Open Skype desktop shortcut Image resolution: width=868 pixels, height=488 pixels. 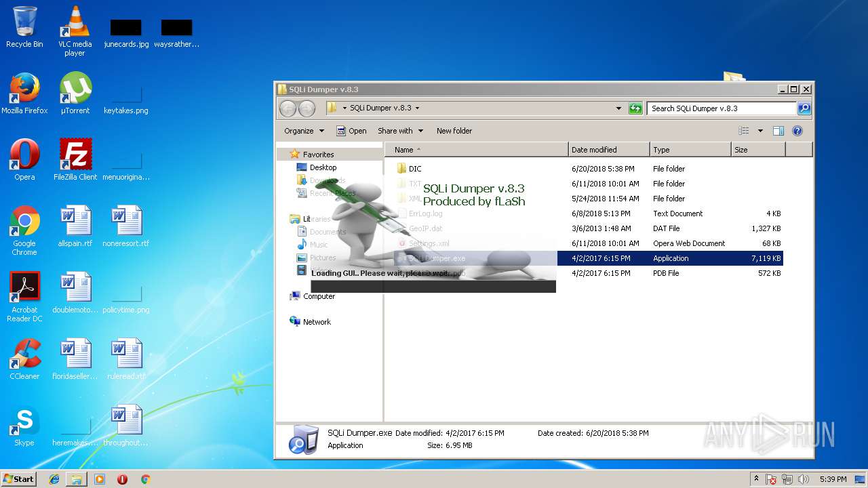pos(24,426)
